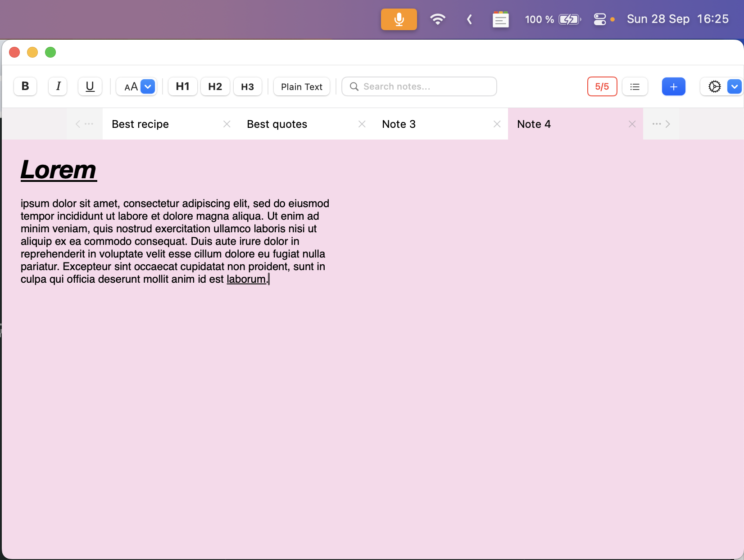
Task: Toggle underline formatting
Action: [x=90, y=86]
